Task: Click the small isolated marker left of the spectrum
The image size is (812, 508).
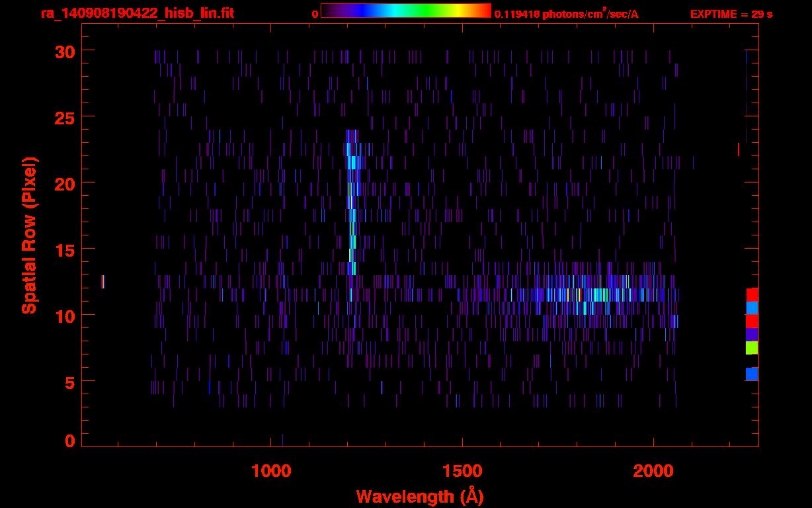Action: (102, 282)
